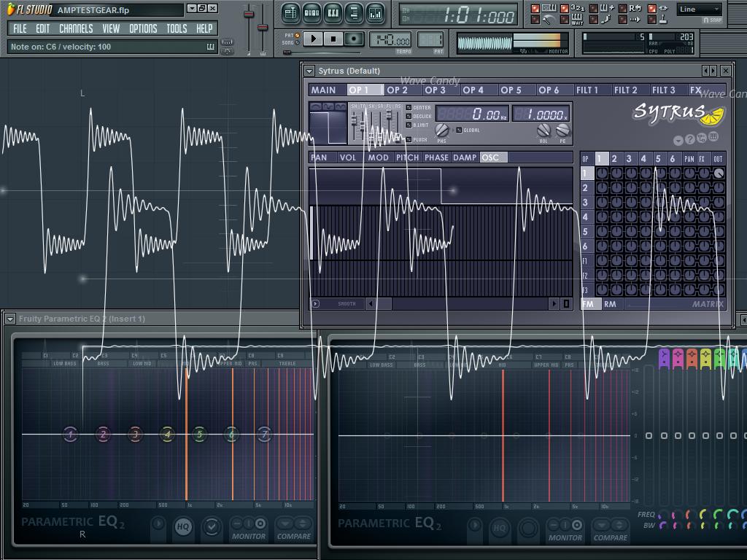Click the tempo display showing 140.000
The width and height of the screenshot is (747, 560).
[x=390, y=40]
